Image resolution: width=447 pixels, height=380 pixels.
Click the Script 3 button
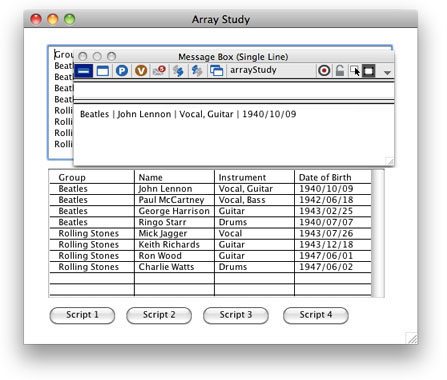click(x=236, y=315)
